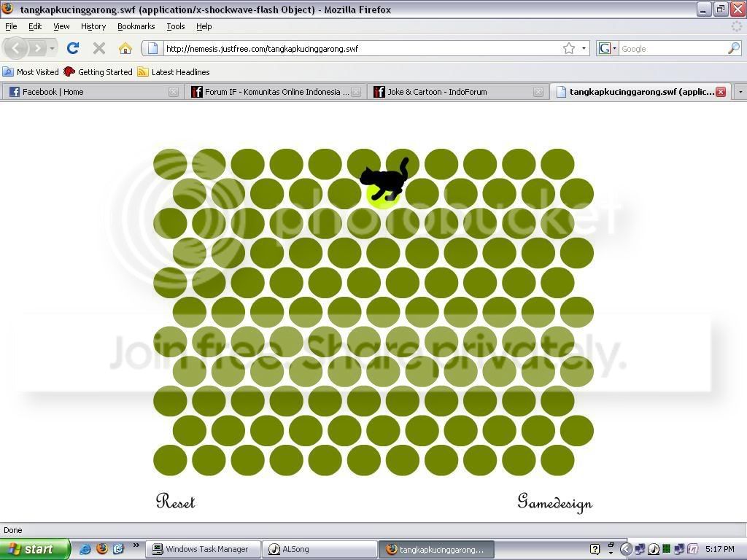
Task: Open the back/forward history dropdown arrow
Action: pyautogui.click(x=52, y=48)
